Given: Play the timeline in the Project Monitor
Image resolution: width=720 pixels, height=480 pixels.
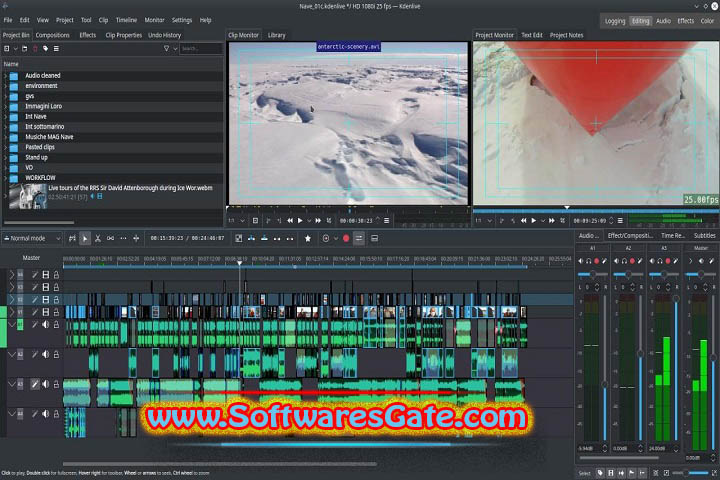Looking at the screenshot, I should point(534,221).
